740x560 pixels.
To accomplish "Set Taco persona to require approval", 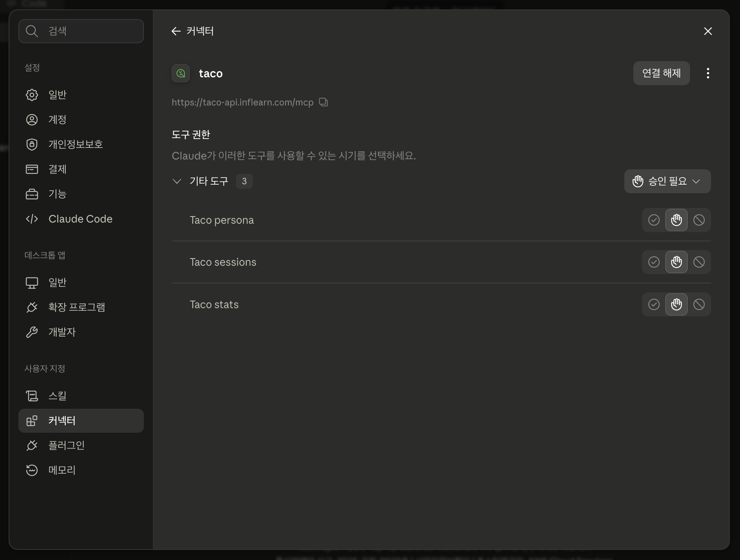I will coord(677,220).
